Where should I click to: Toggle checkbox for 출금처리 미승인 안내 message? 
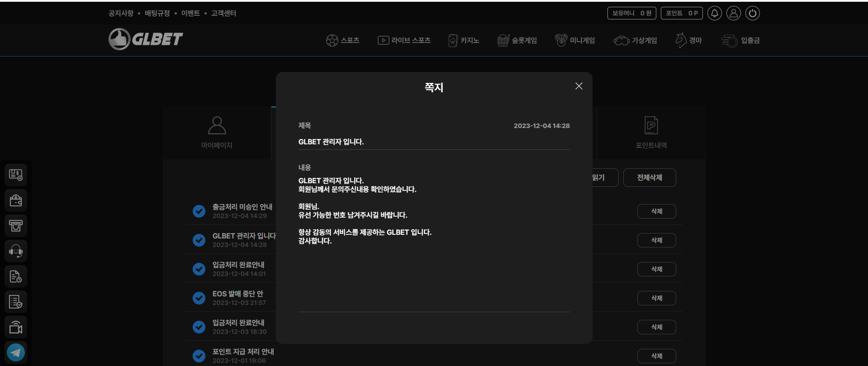pos(199,211)
